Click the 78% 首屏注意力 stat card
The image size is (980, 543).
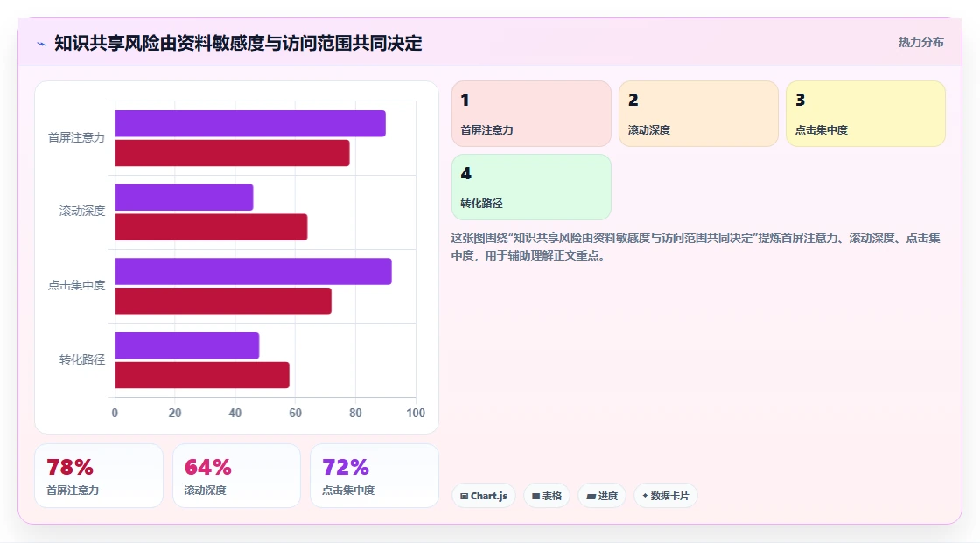(x=99, y=476)
